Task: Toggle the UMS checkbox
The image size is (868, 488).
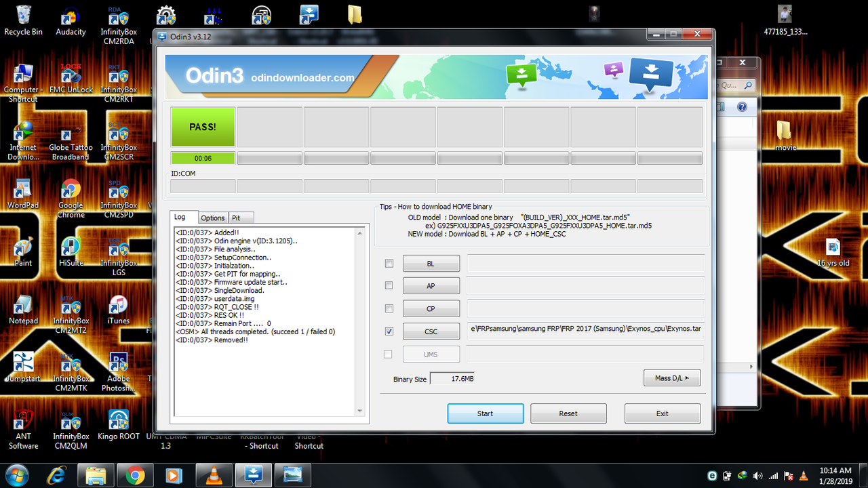Action: (388, 354)
